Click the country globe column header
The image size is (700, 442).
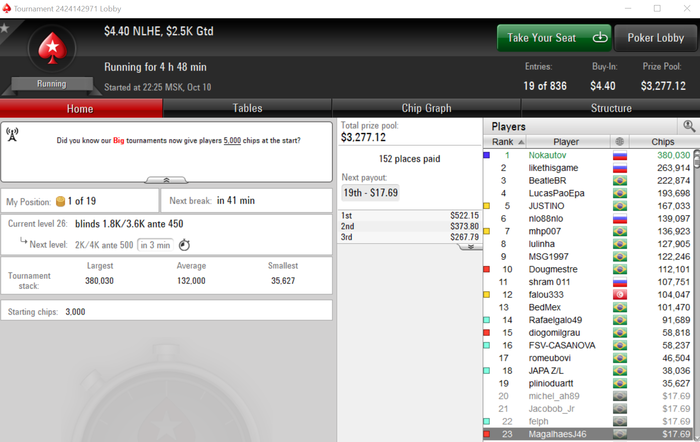tap(619, 142)
